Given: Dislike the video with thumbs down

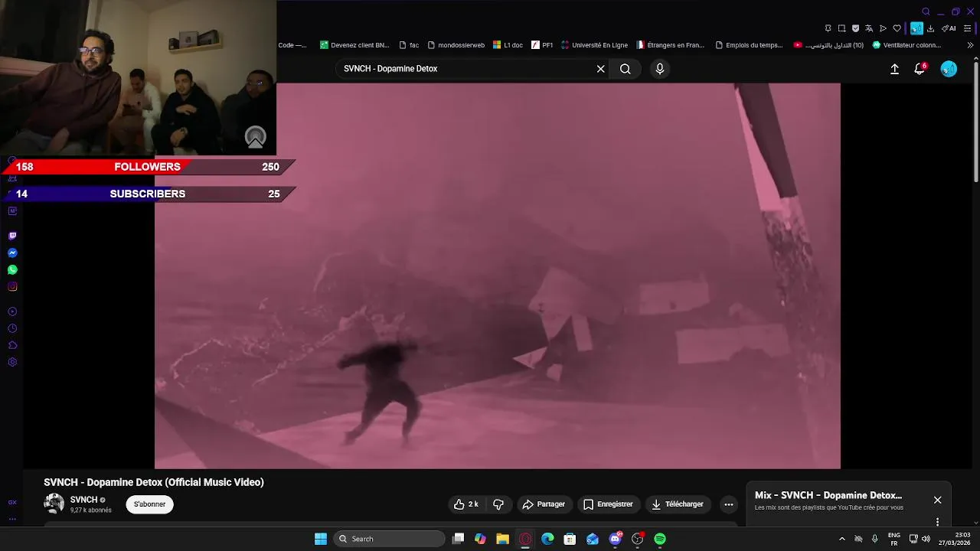Looking at the screenshot, I should tap(498, 504).
